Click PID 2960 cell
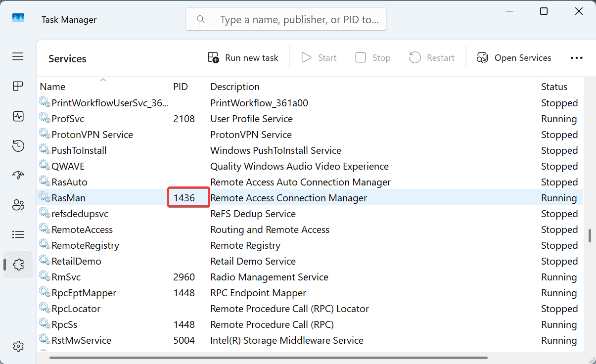This screenshot has height=364, width=596. click(x=184, y=277)
